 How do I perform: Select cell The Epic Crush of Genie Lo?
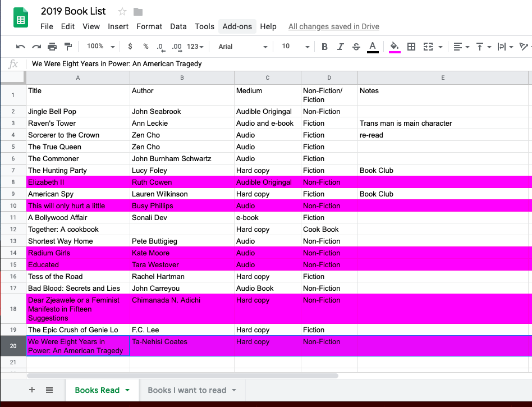pyautogui.click(x=78, y=330)
